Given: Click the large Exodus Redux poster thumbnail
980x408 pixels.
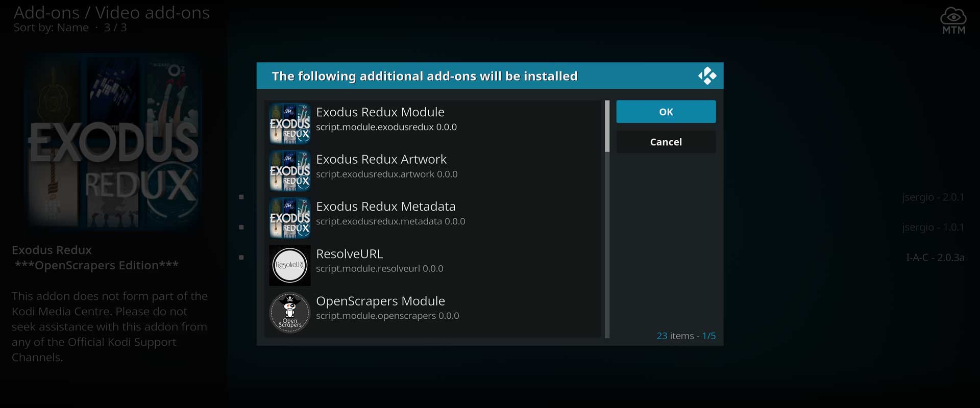Looking at the screenshot, I should (113, 141).
